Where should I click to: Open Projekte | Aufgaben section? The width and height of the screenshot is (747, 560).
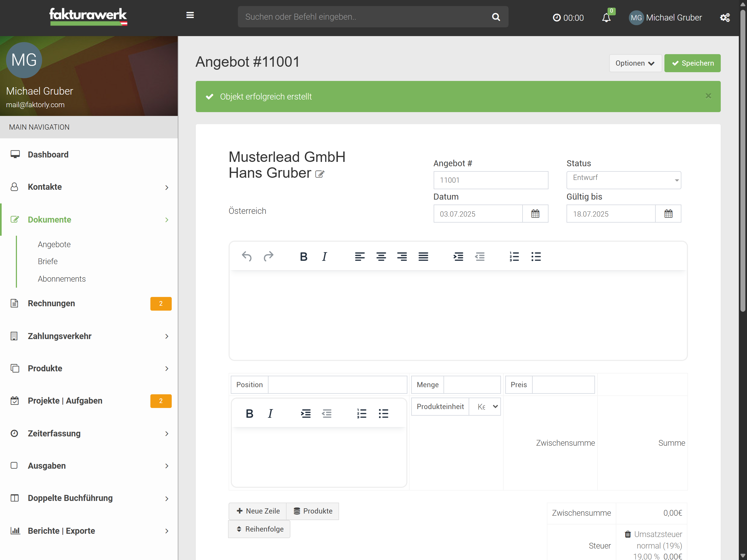[89, 401]
